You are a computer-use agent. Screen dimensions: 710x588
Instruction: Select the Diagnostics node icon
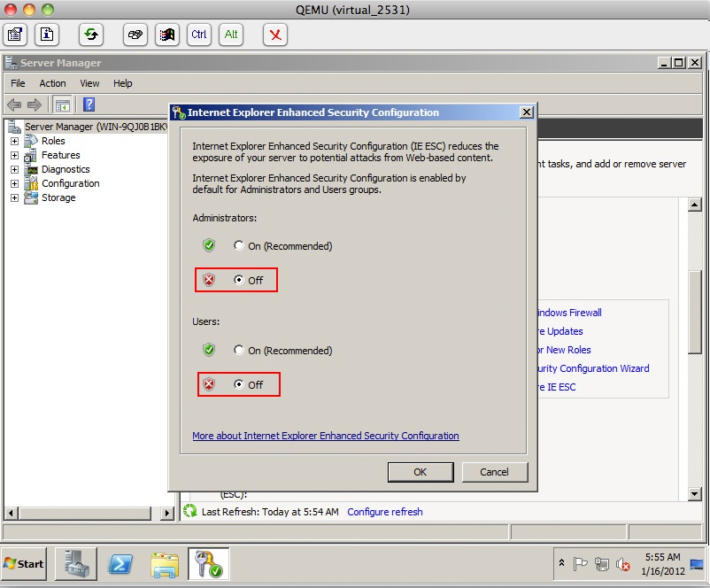pyautogui.click(x=32, y=170)
